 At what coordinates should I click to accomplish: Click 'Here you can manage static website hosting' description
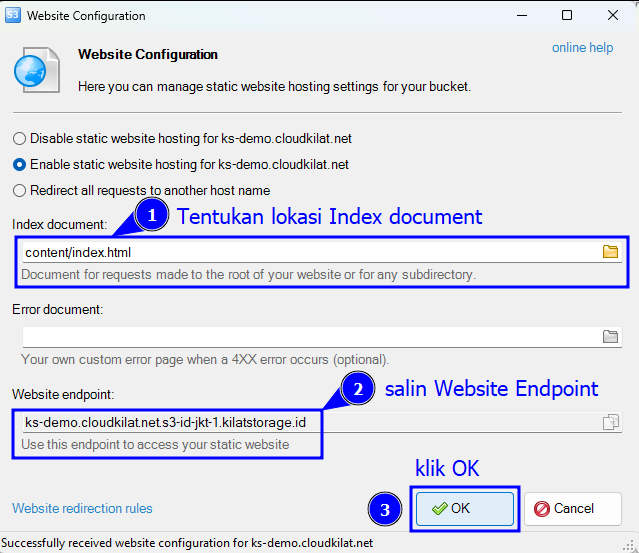click(x=274, y=86)
